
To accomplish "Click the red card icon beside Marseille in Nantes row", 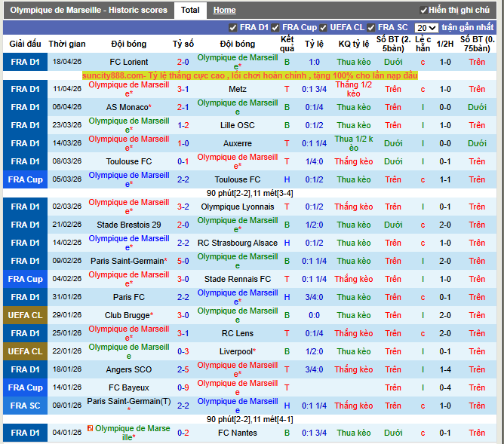I will pyautogui.click(x=91, y=428).
